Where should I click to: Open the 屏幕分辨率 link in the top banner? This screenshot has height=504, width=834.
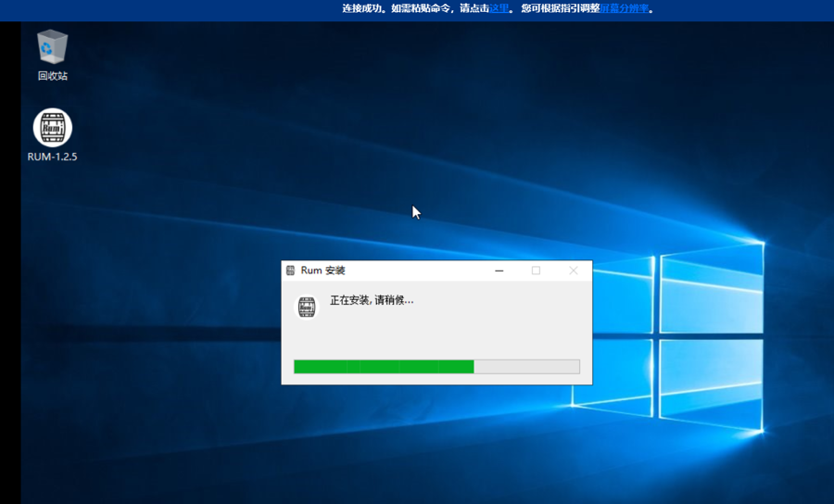(625, 8)
